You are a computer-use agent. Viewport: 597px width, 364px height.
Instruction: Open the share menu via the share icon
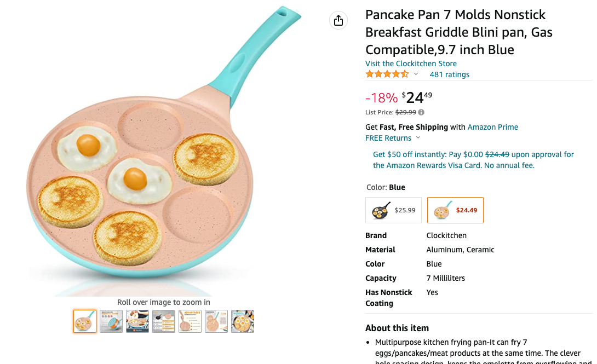[338, 20]
